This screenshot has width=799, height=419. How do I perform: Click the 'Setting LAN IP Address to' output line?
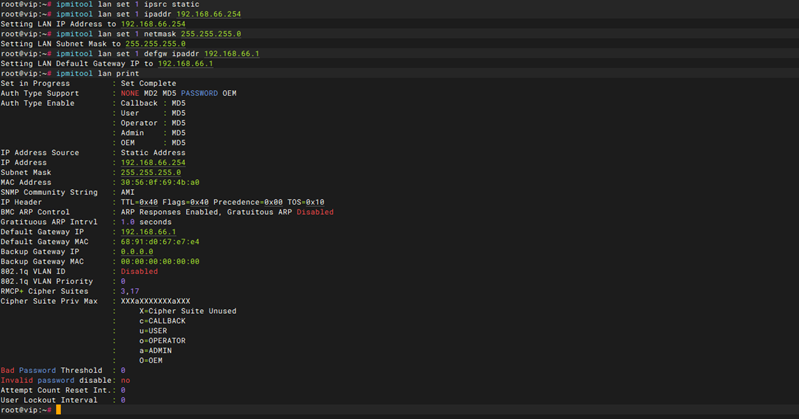(93, 24)
